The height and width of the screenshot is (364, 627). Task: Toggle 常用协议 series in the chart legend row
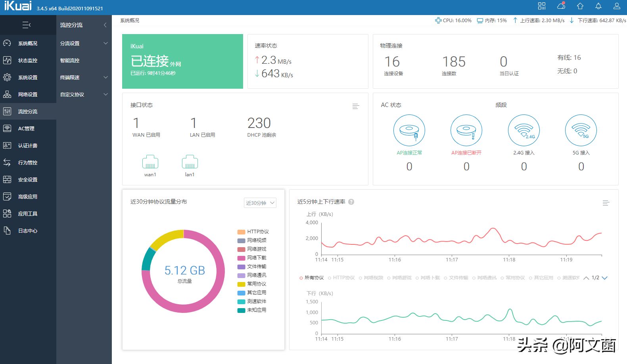click(x=513, y=278)
